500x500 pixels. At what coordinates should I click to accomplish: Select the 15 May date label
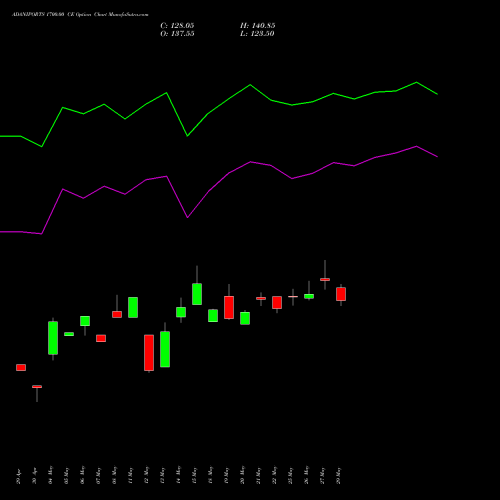click(x=194, y=475)
